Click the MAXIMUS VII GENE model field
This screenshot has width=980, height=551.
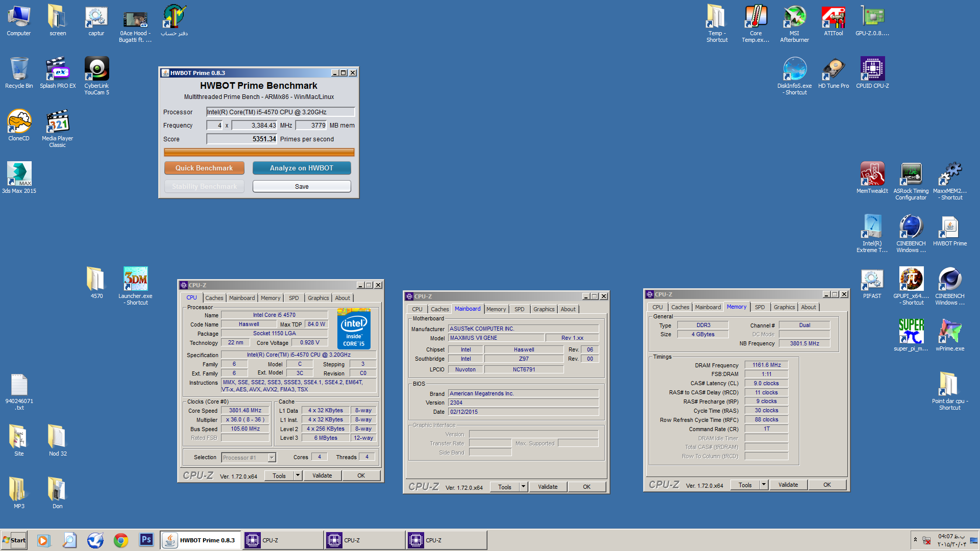(x=496, y=338)
